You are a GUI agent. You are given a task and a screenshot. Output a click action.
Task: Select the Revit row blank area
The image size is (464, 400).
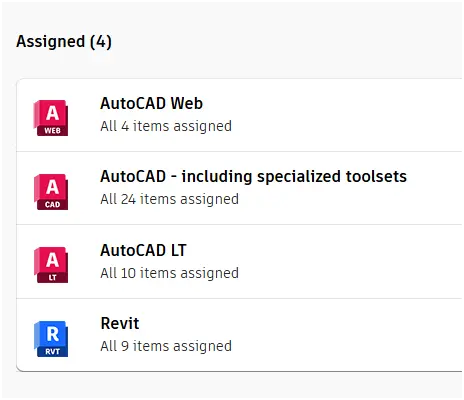click(347, 335)
